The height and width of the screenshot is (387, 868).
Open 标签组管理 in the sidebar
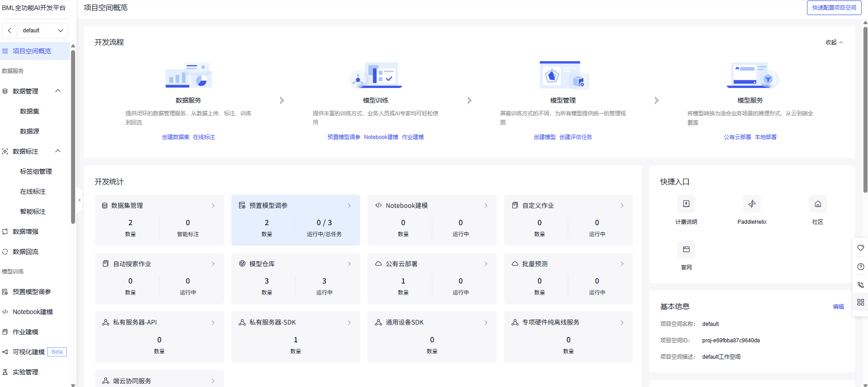tap(36, 171)
